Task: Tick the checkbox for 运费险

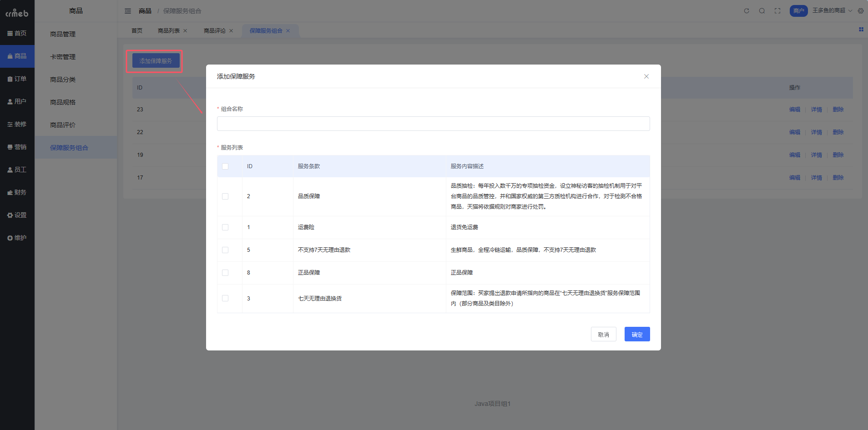Action: [x=225, y=227]
